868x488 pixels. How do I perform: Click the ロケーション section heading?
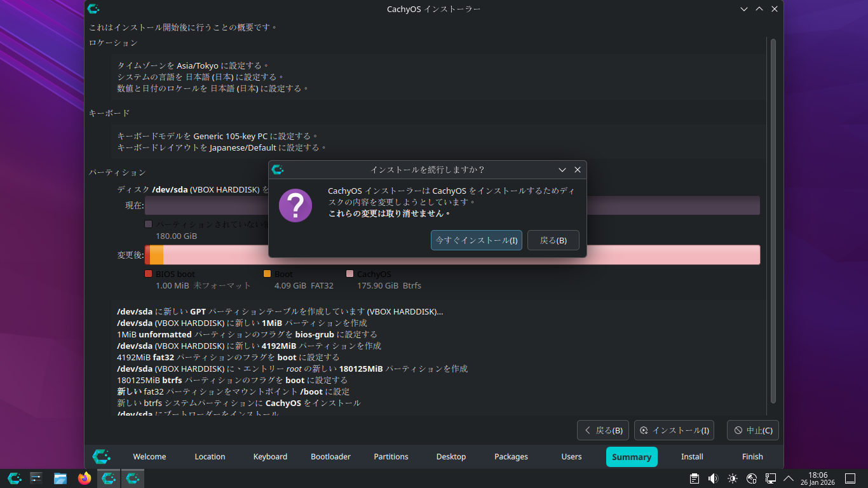pos(113,43)
